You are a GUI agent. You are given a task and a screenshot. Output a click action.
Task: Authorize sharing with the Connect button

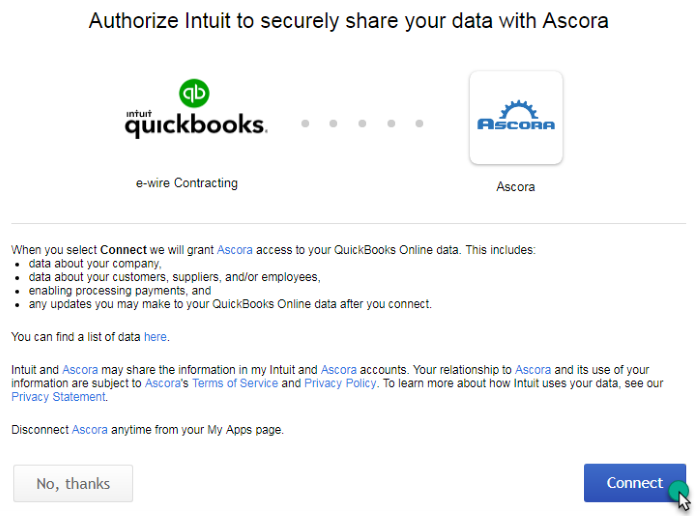coord(635,483)
